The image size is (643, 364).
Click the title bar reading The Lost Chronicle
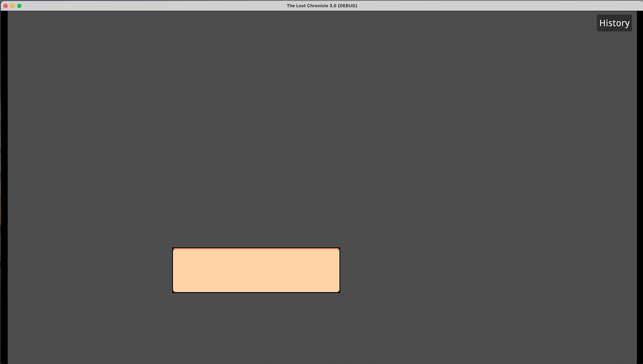tap(321, 5)
